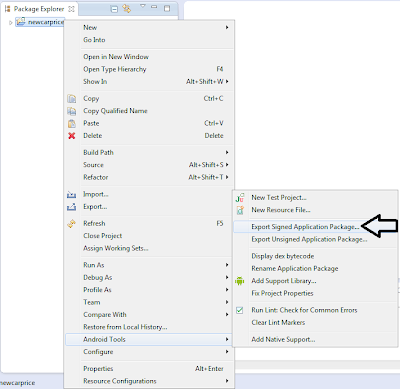The width and height of the screenshot is (400, 389).
Task: Select Open Type Hierarchy
Action: [x=149, y=69]
